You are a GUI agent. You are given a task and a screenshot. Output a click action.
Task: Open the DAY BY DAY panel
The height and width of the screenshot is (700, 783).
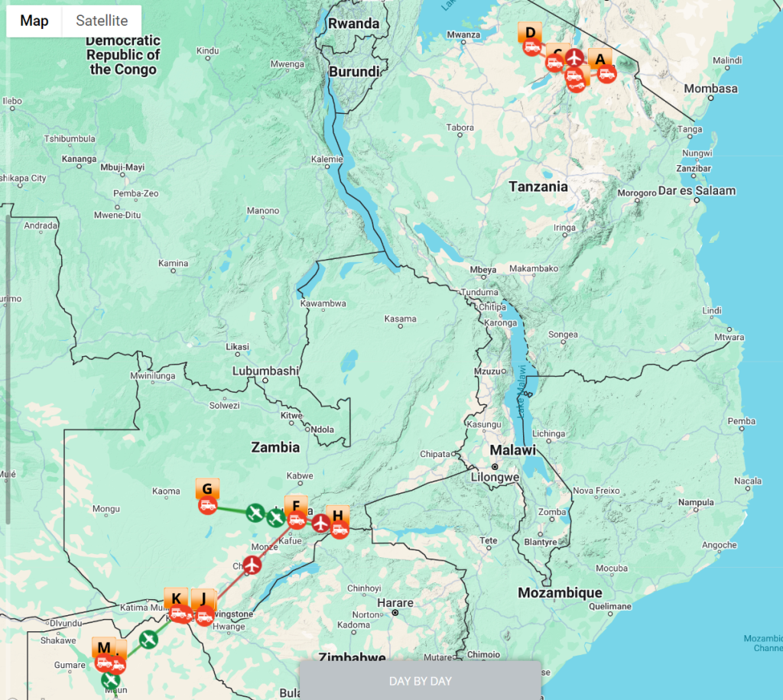(420, 681)
